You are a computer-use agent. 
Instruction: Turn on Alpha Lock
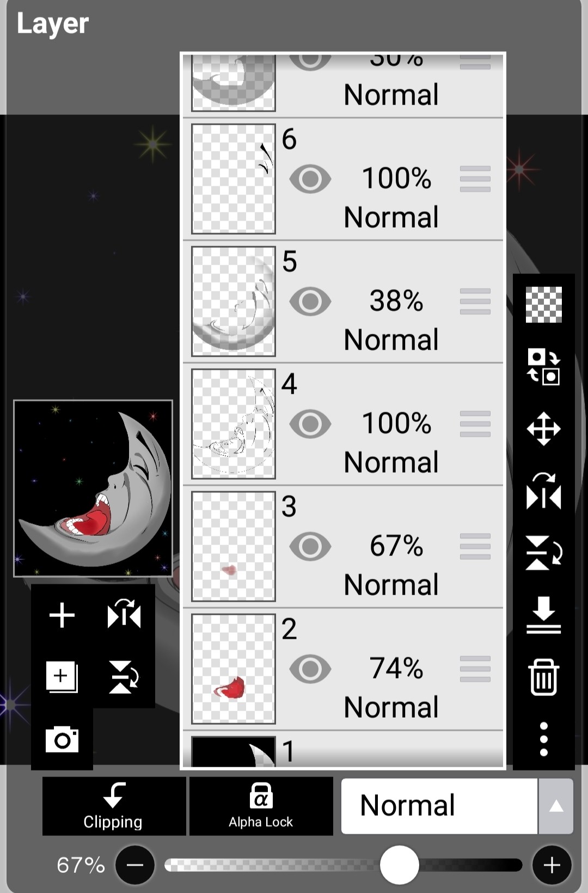(x=261, y=806)
